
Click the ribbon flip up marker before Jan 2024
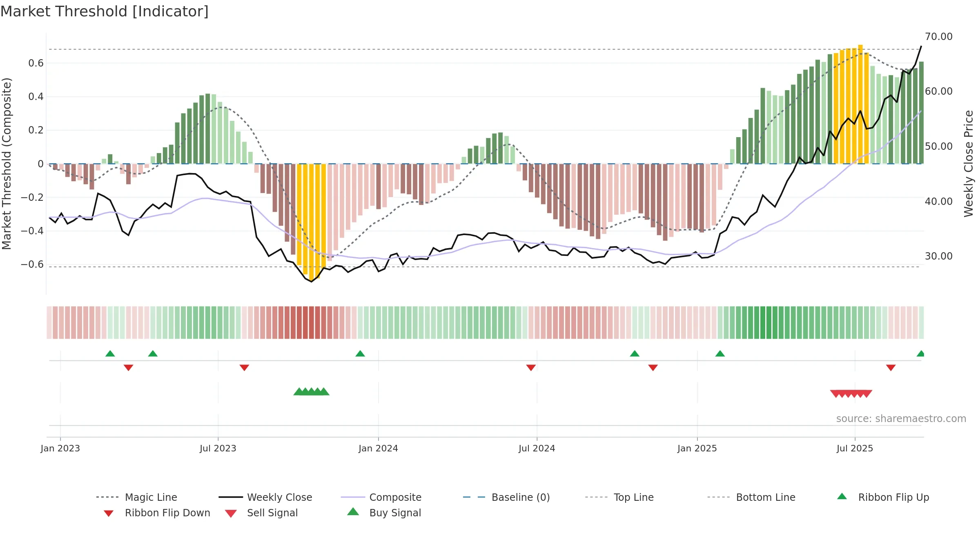tap(360, 353)
